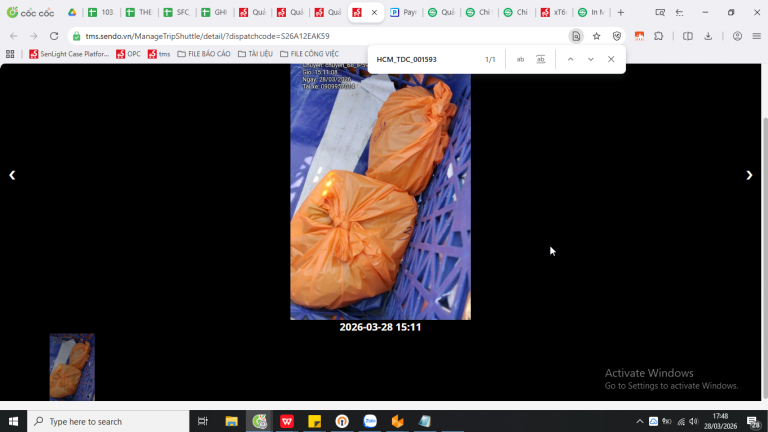Switch to the Pay tab
Image resolution: width=768 pixels, height=432 pixels.
(x=404, y=12)
